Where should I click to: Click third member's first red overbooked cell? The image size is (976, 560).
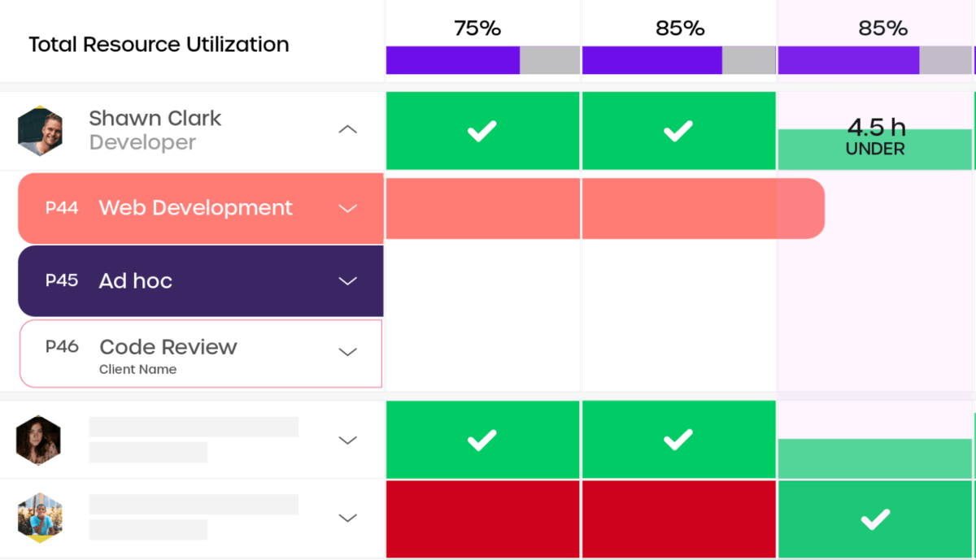tap(482, 519)
